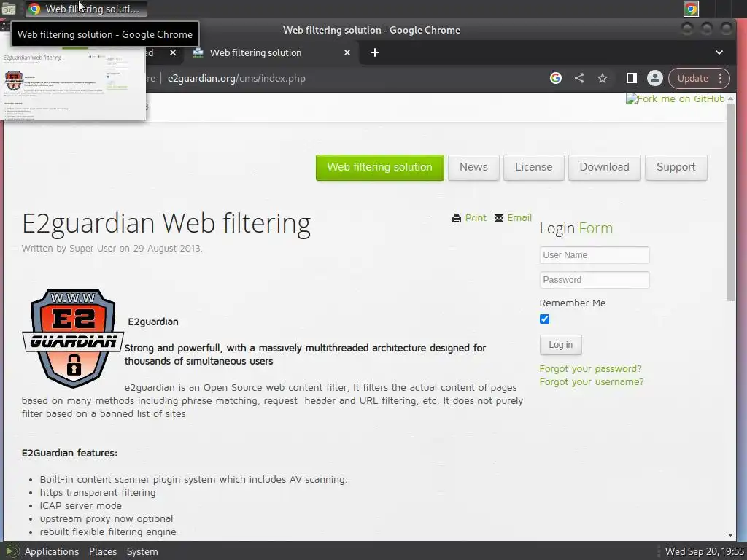Close the Web filtering solution tab
Viewport: 747px width, 560px height.
pos(347,52)
